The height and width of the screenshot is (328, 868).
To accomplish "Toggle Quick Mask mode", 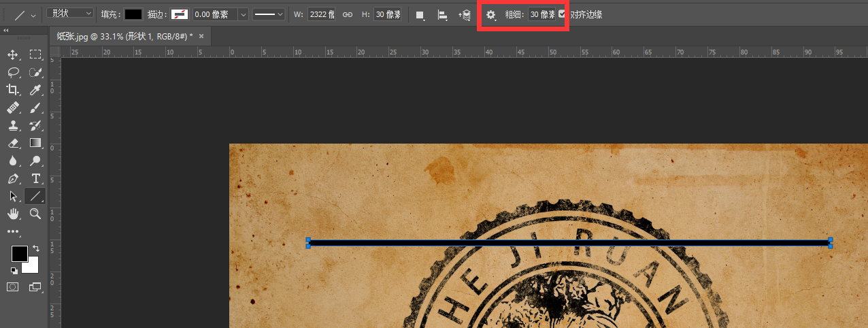I will click(x=12, y=287).
